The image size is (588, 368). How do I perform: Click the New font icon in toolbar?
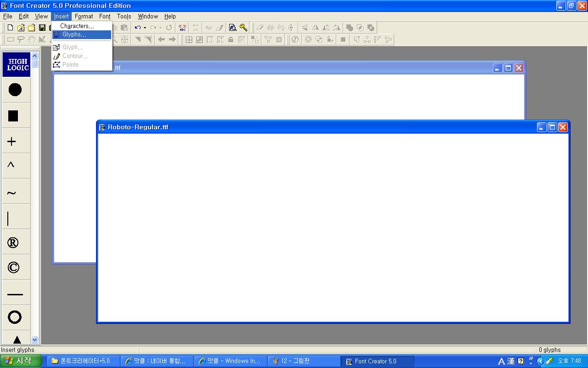pos(10,28)
